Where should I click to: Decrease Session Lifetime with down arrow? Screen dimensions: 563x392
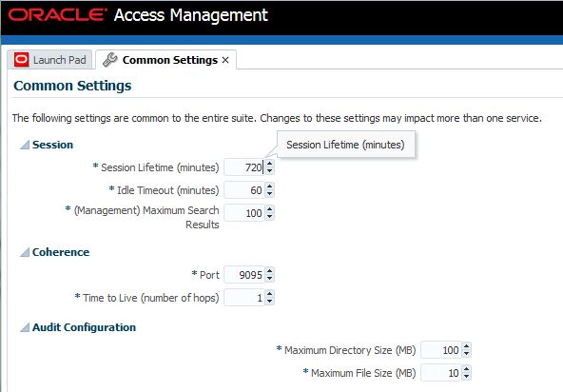[270, 171]
